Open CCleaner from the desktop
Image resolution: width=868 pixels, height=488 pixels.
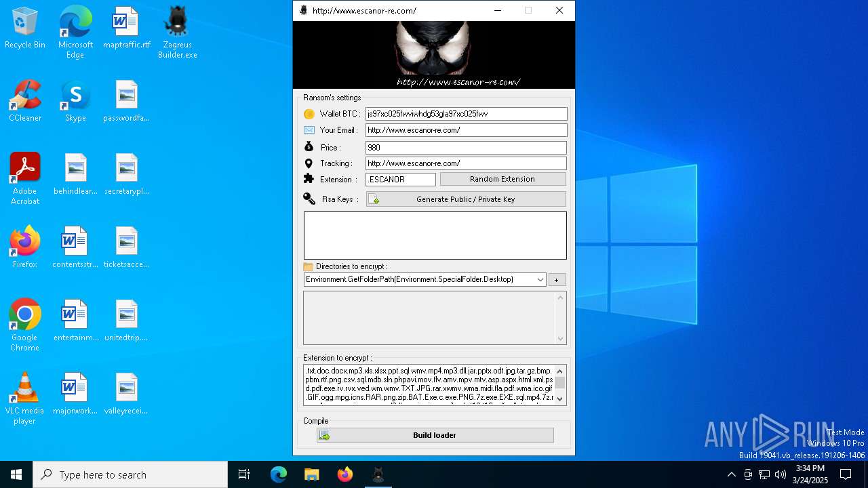pos(25,101)
